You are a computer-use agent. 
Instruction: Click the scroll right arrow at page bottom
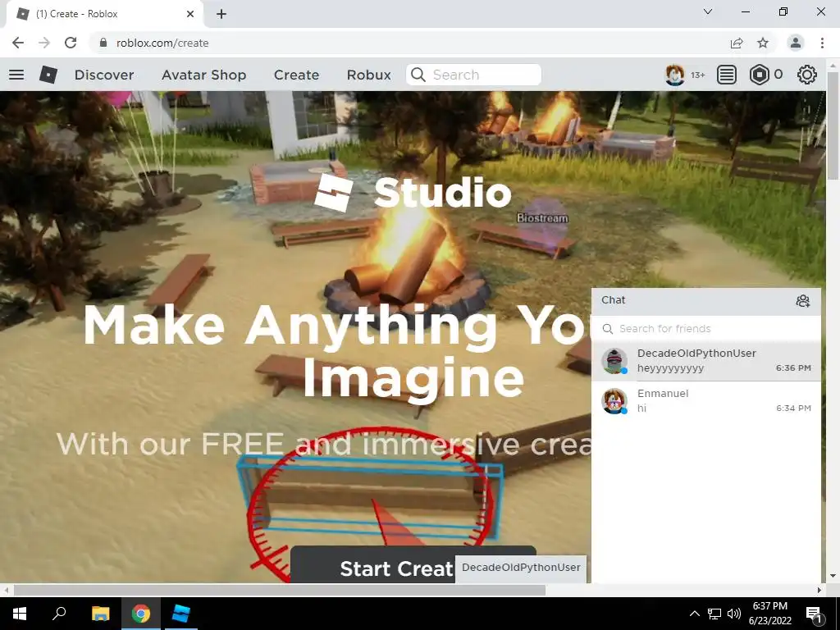point(819,590)
